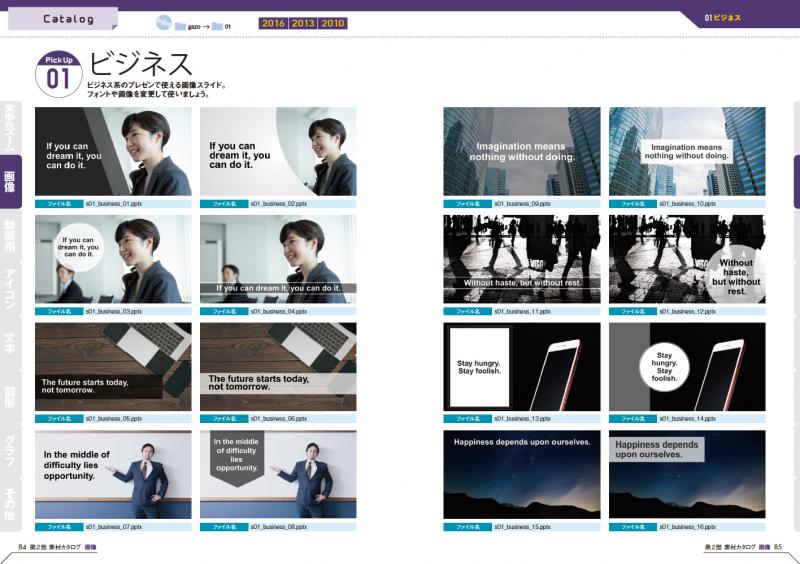
Task: Open the s01_business_03.pptx slide thumbnail
Action: (113, 259)
